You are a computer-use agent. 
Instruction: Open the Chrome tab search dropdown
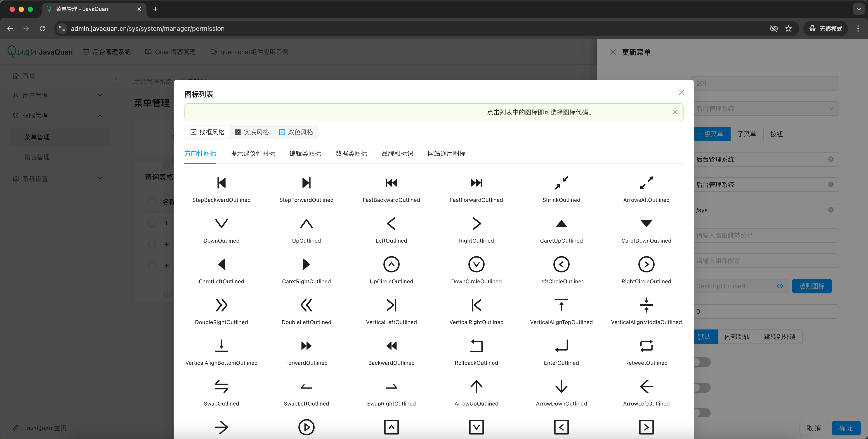tap(859, 9)
